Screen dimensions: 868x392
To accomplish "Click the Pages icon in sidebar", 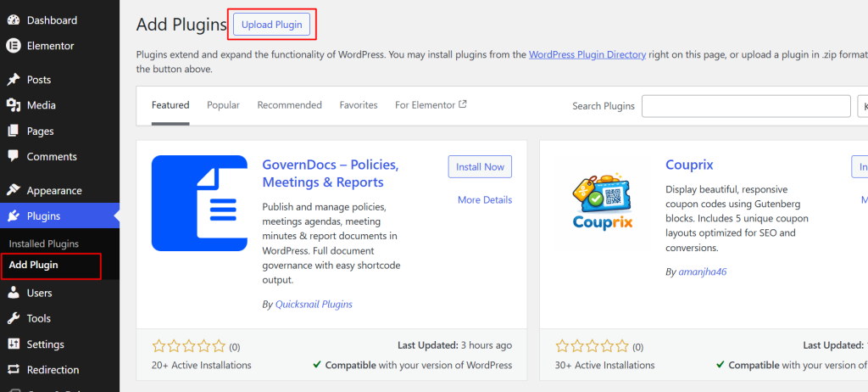I will click(x=14, y=132).
